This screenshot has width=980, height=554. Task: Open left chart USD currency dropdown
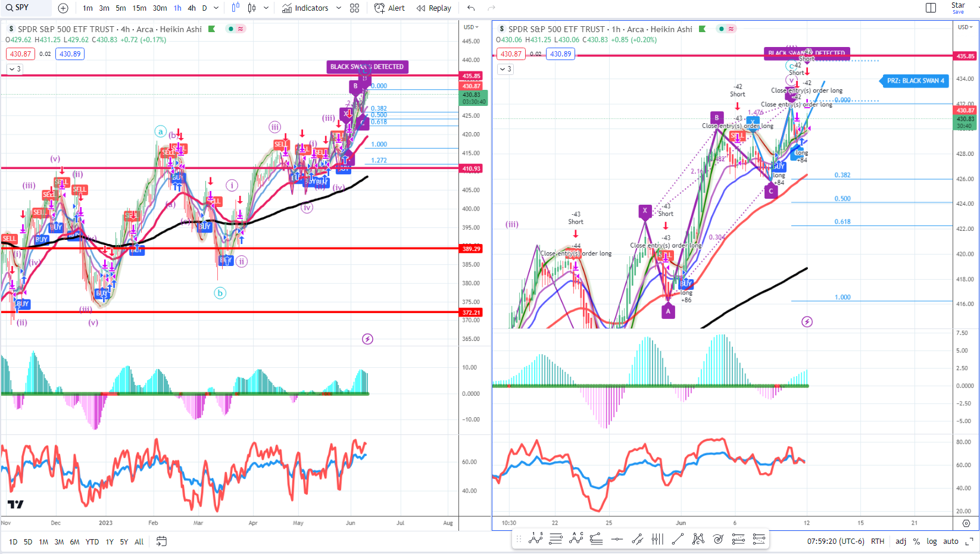click(x=472, y=27)
